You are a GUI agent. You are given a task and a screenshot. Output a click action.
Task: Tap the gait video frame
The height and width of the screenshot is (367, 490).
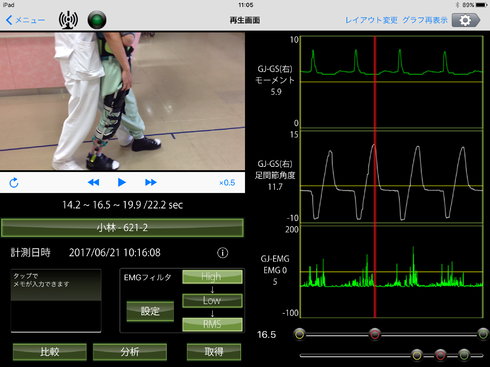[x=122, y=101]
